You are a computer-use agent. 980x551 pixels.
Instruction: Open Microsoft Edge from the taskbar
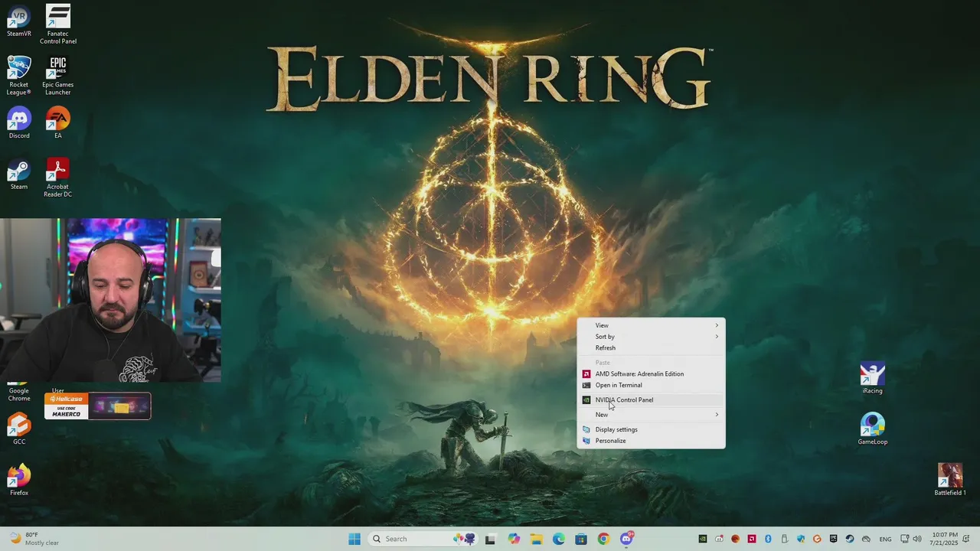(x=559, y=539)
